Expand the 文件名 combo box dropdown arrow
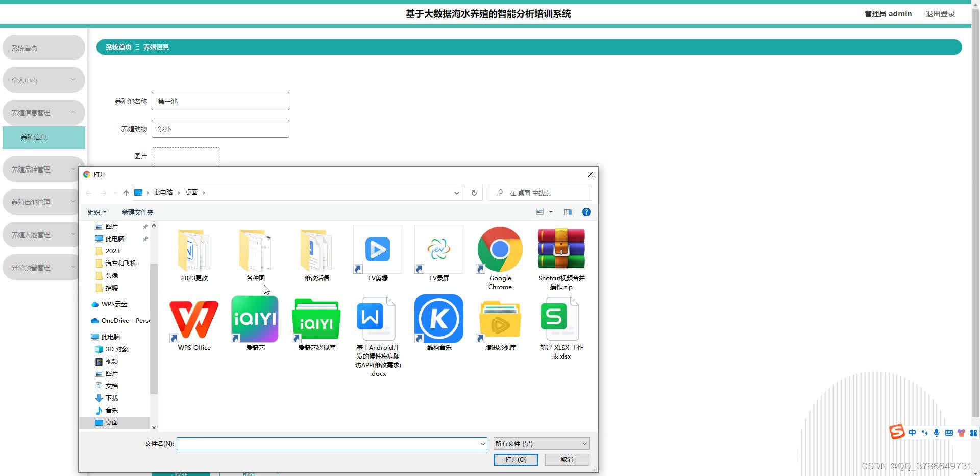The width and height of the screenshot is (980, 476). [x=482, y=444]
